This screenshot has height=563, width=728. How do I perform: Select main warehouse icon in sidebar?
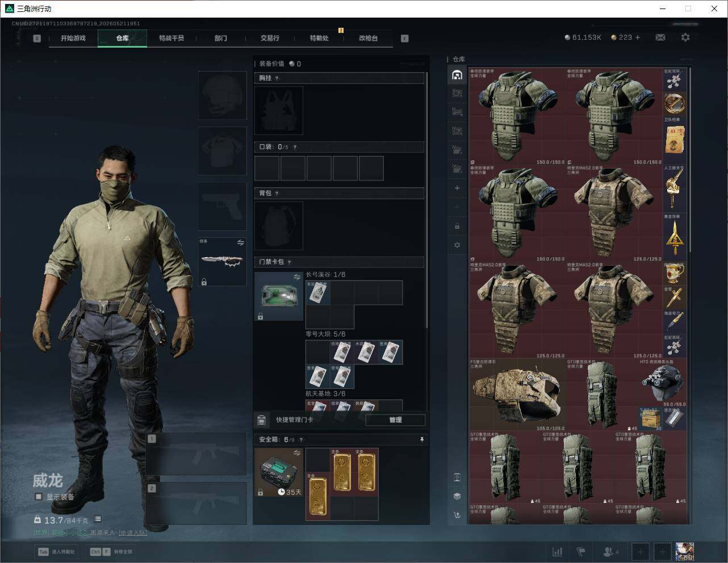coord(457,75)
